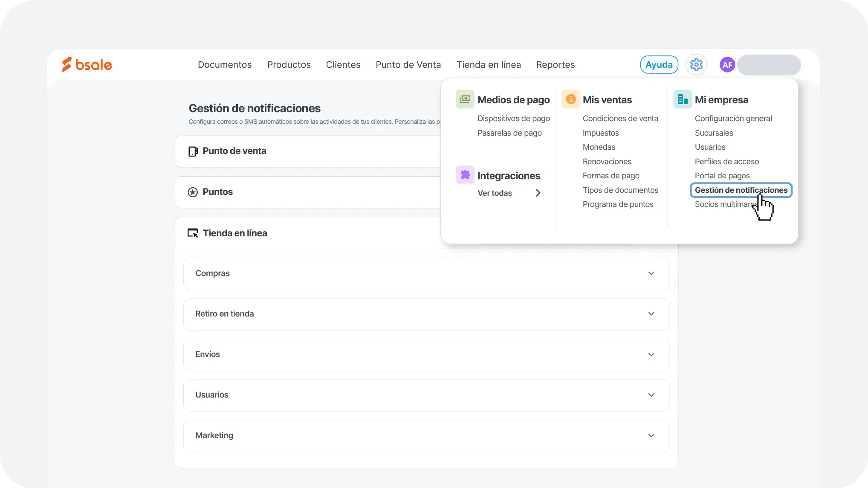Click Ver todas integrations link

[495, 193]
